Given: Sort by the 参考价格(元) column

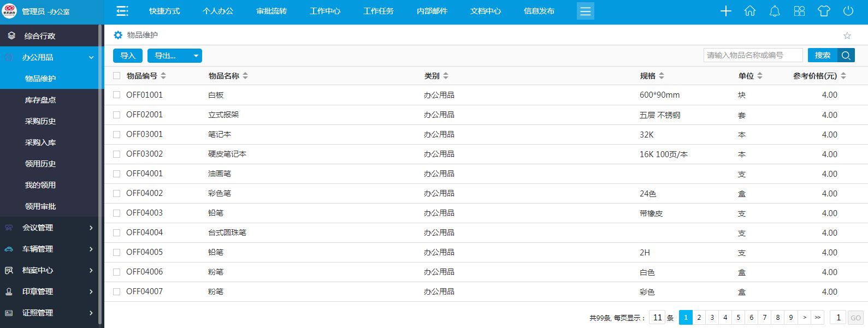Looking at the screenshot, I should tap(819, 76).
